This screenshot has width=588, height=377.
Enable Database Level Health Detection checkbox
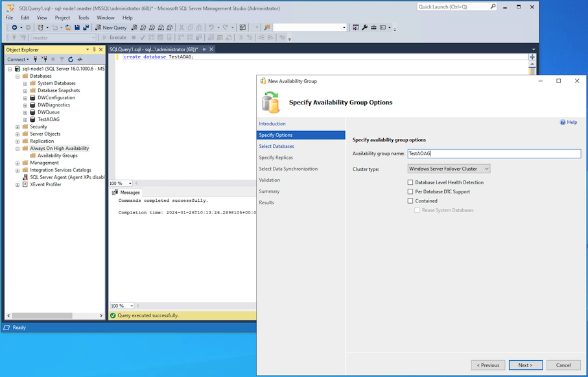tap(410, 182)
